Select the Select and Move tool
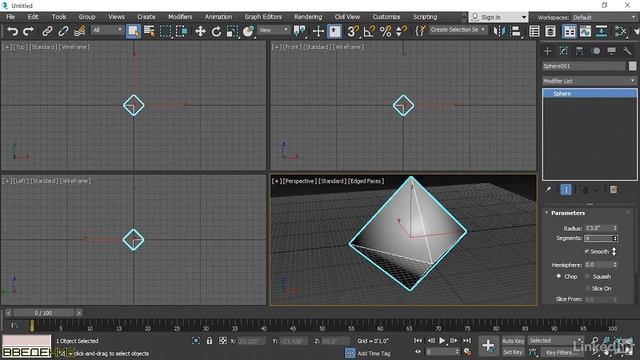The height and width of the screenshot is (360, 640). coord(200,31)
